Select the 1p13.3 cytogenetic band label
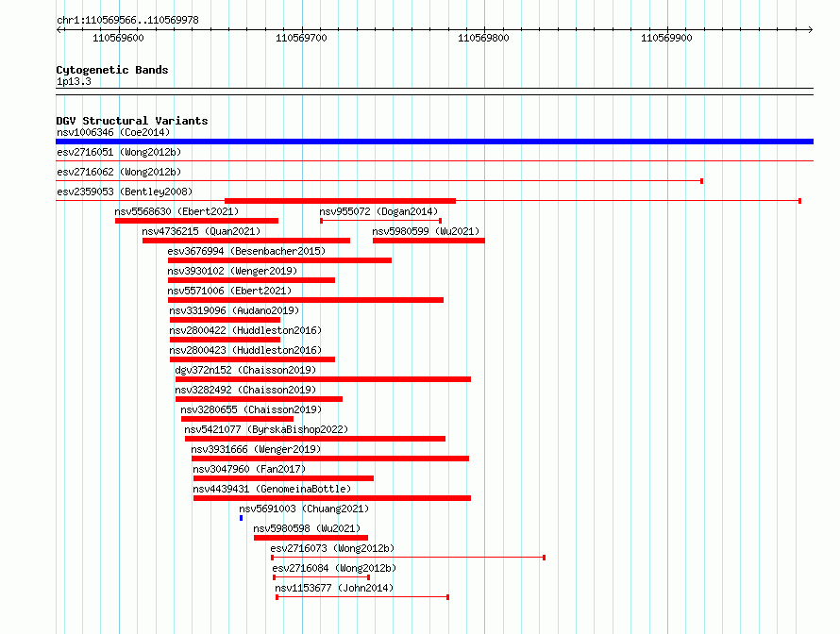The image size is (840, 634). pos(74,81)
